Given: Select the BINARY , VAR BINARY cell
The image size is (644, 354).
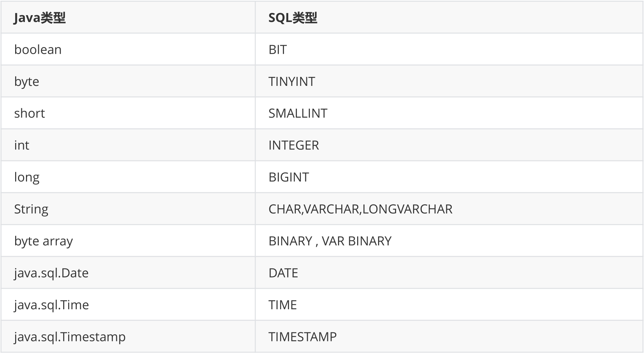Looking at the screenshot, I should 330,241.
